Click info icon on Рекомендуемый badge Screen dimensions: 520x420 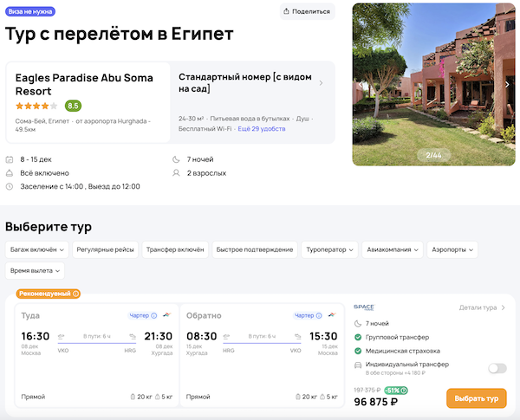click(76, 294)
